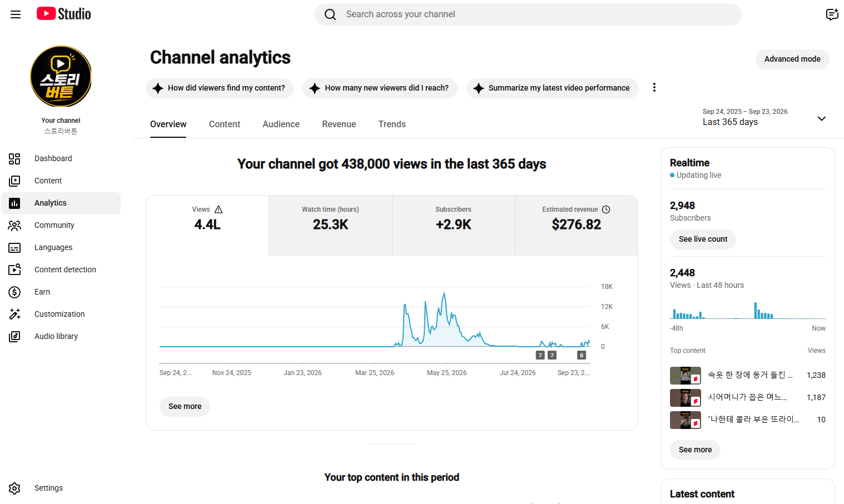The height and width of the screenshot is (504, 844).
Task: Click the Settings gear icon
Action: [14, 488]
